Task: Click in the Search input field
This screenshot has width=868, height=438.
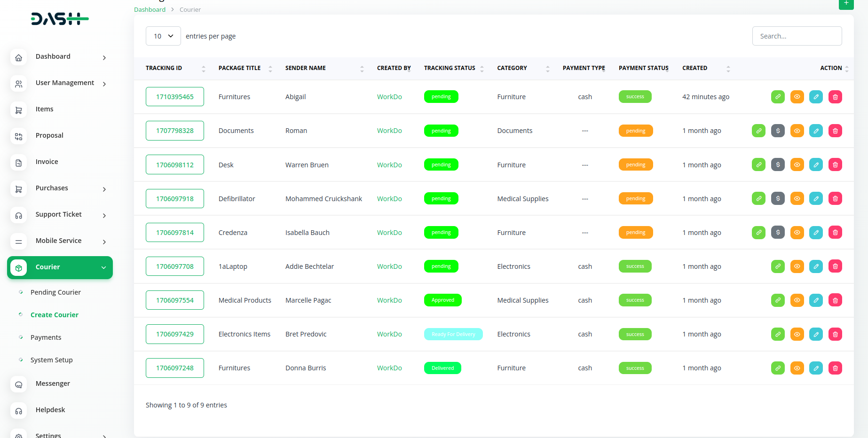Action: tap(797, 36)
